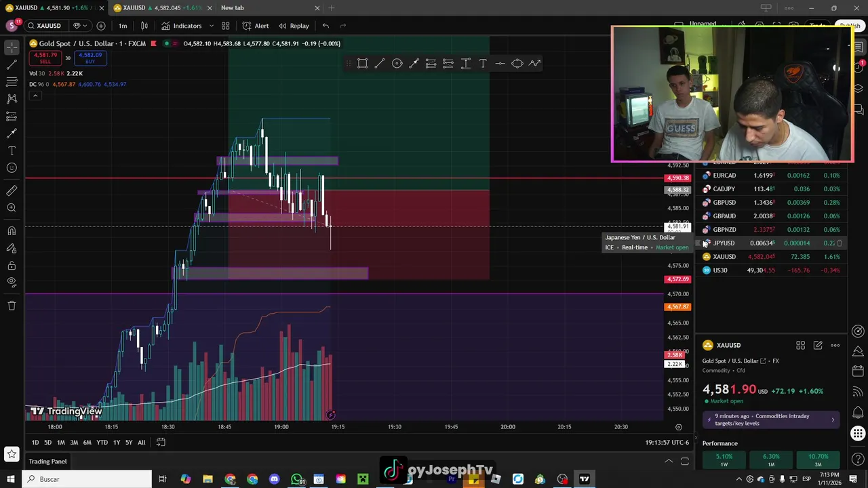
Task: Undo the last chart action
Action: pos(325,26)
